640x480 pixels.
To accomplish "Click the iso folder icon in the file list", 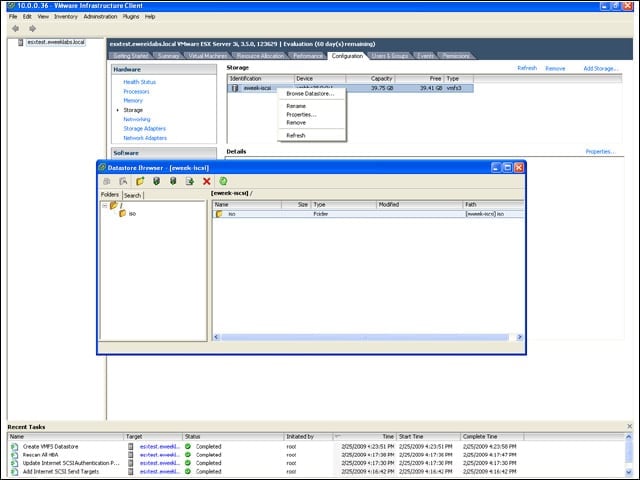I will (x=219, y=214).
